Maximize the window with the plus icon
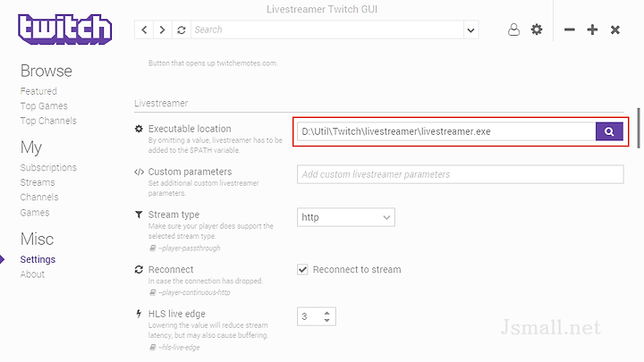Image resolution: width=644 pixels, height=362 pixels. 592,29
